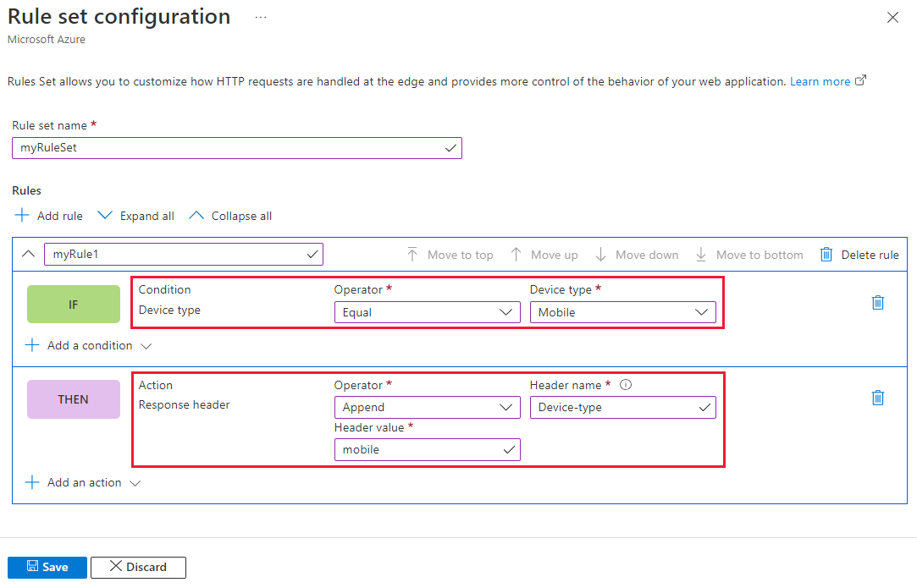This screenshot has width=917, height=588.
Task: Move rule up
Action: (544, 255)
